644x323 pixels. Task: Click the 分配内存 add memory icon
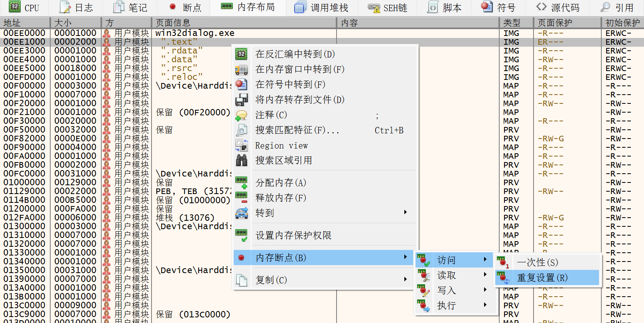pyautogui.click(x=241, y=183)
